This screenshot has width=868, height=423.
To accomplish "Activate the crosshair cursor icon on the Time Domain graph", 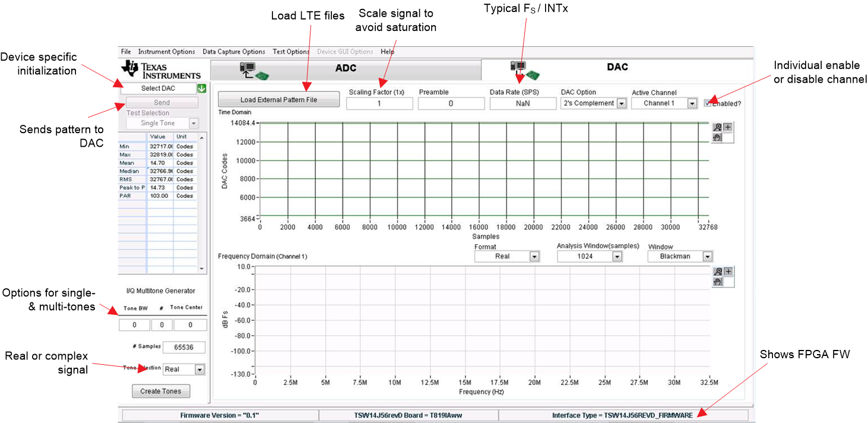I will (x=728, y=127).
